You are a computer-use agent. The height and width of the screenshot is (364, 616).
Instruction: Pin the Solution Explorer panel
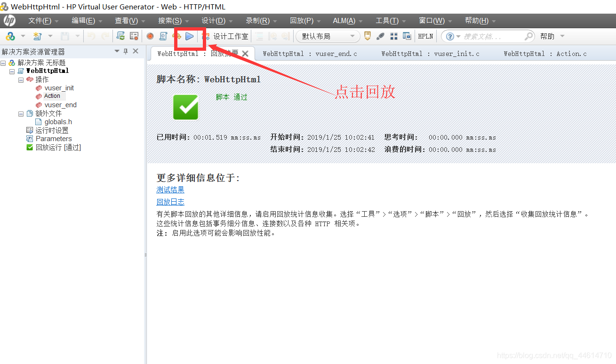pyautogui.click(x=126, y=51)
